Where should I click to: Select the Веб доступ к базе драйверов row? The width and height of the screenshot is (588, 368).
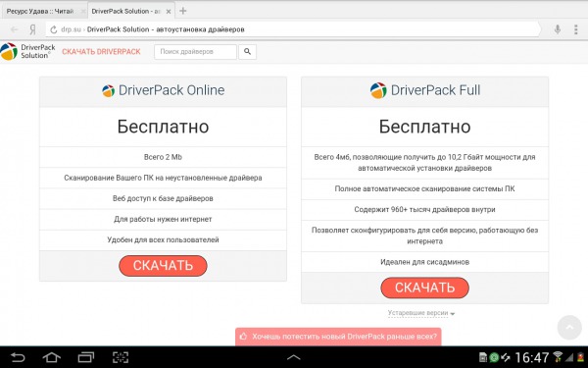point(163,198)
